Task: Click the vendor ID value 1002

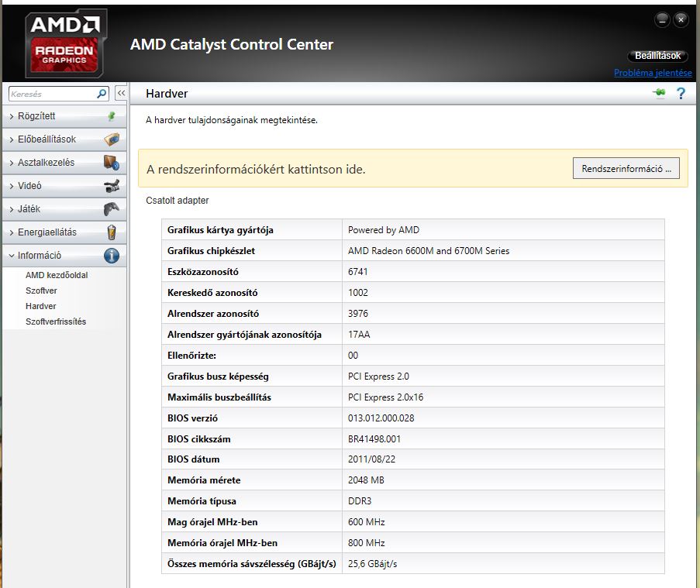Action: (x=358, y=293)
